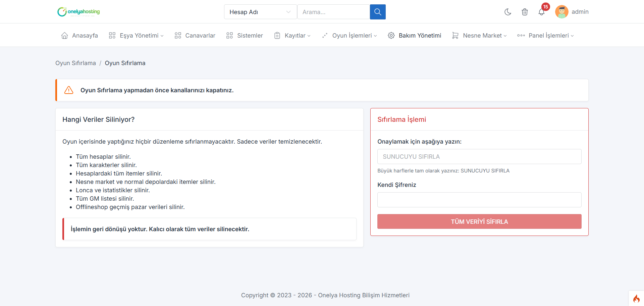Open notifications bell with 15 badge
This screenshot has height=306, width=644.
pyautogui.click(x=541, y=12)
